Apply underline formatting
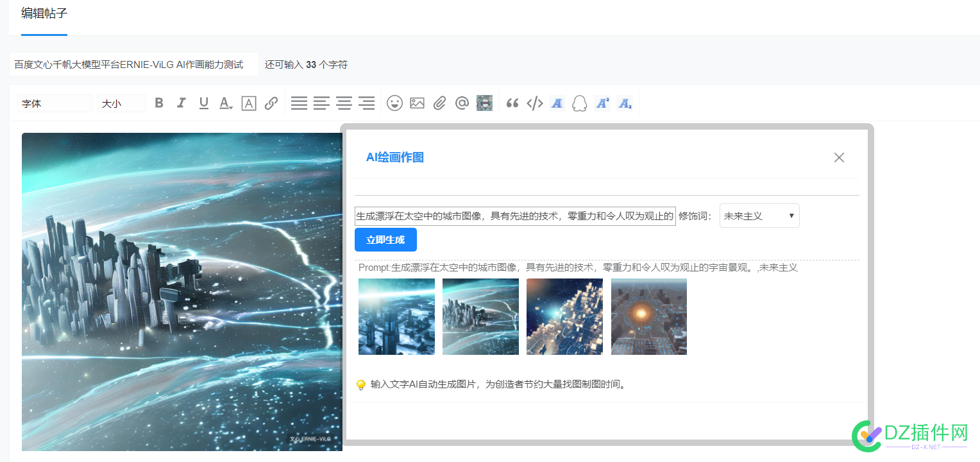 pos(203,103)
